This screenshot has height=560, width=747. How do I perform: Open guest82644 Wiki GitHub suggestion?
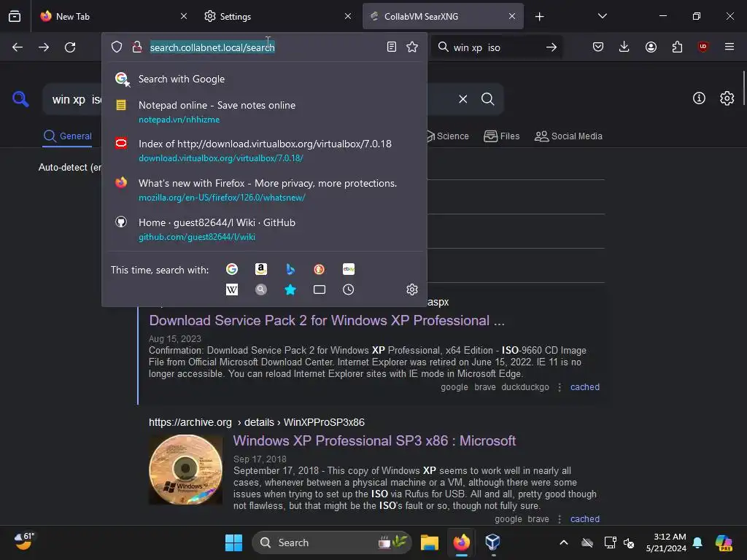point(264,230)
